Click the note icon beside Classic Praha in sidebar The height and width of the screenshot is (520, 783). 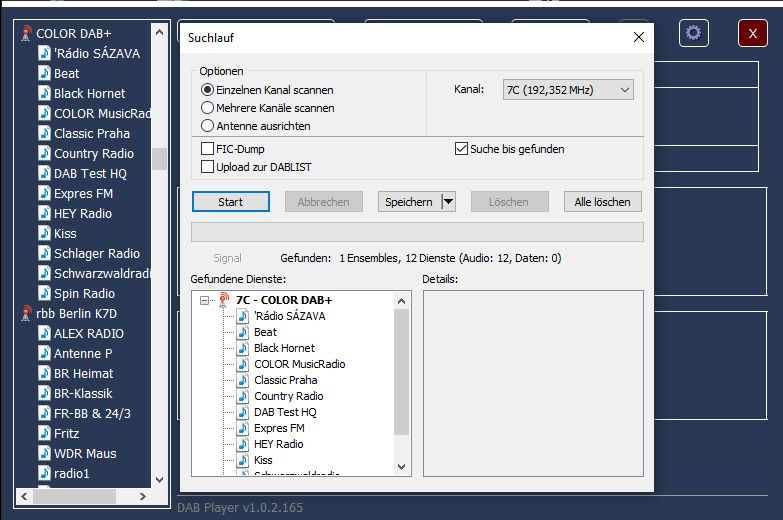(x=44, y=133)
